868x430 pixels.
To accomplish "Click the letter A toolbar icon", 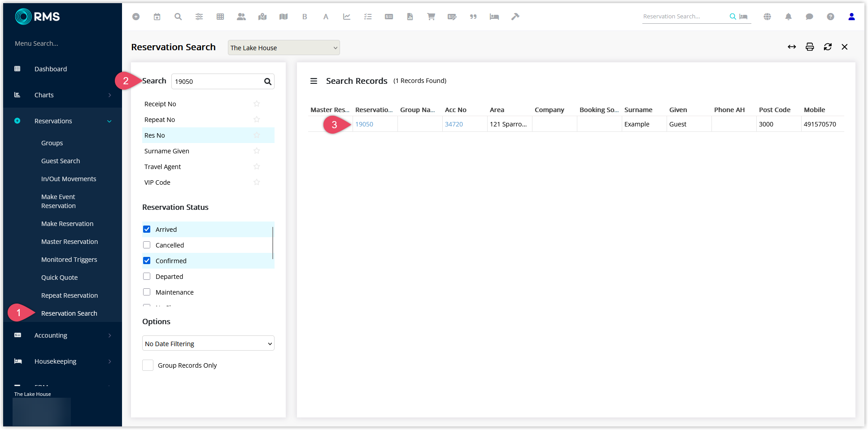I will [326, 17].
